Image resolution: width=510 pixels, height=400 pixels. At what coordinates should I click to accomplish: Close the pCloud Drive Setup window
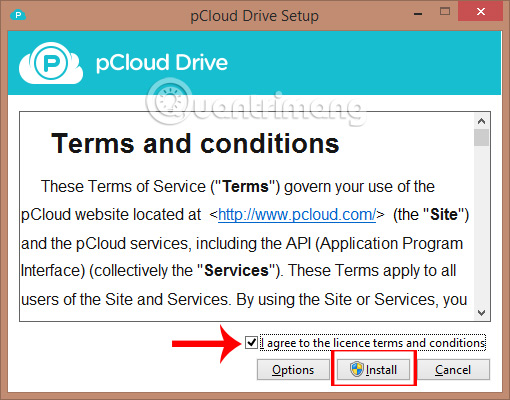pos(480,12)
